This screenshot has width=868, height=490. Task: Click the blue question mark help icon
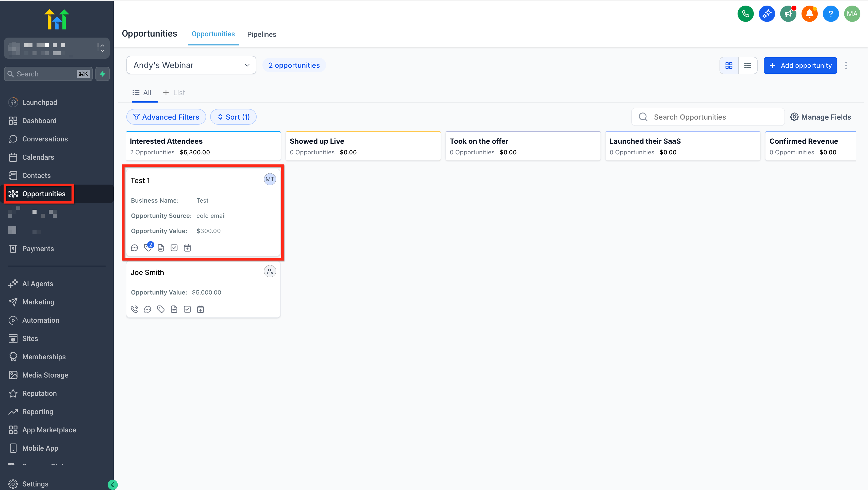click(831, 14)
